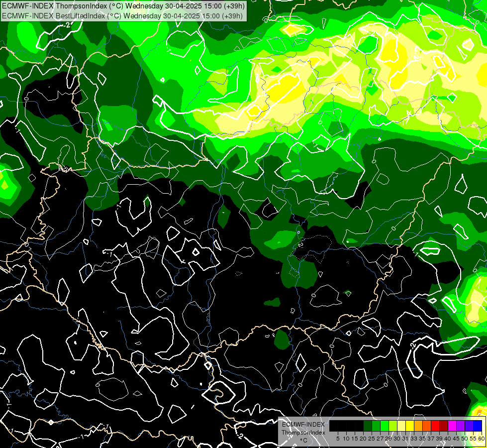Click the dark green legend swatch for 20-25

[x=368, y=426]
